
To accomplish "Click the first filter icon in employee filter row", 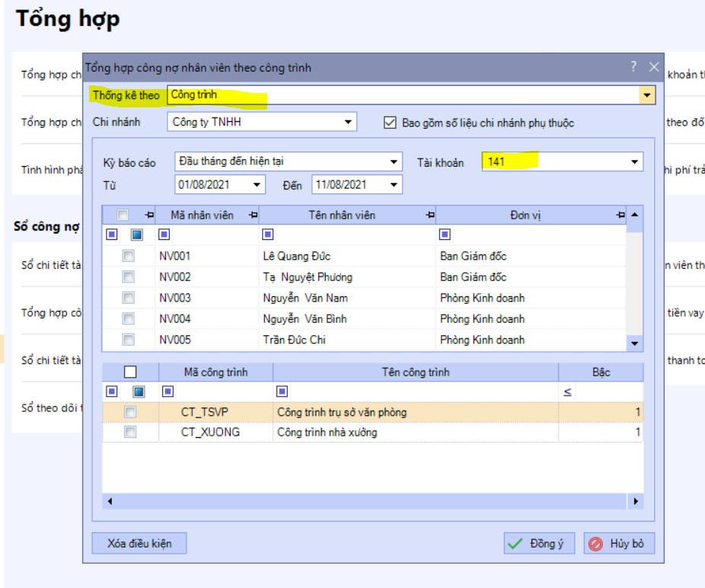I will [x=111, y=235].
